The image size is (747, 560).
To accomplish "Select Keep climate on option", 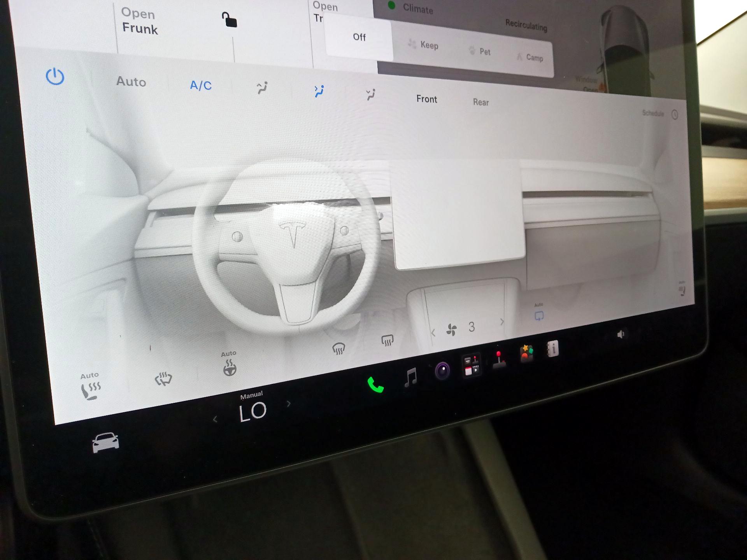I will [x=423, y=45].
